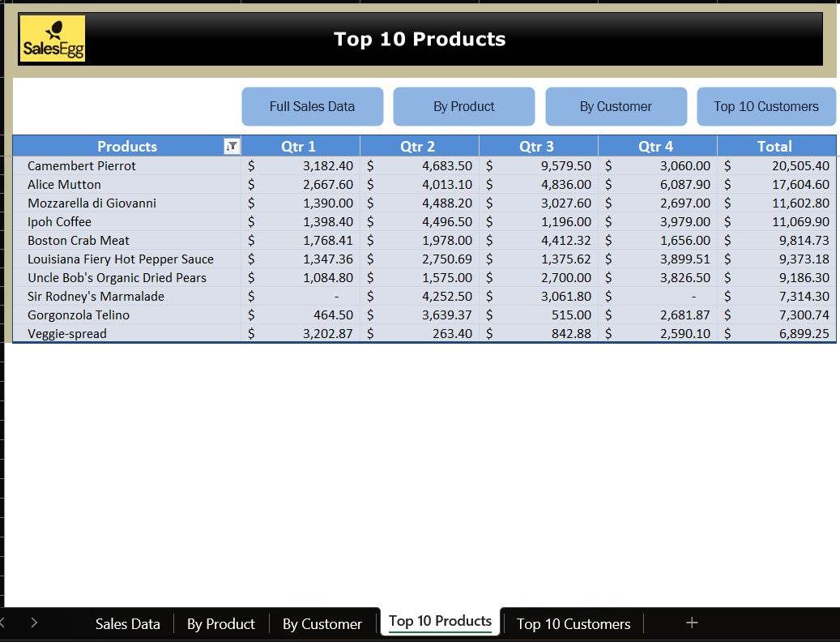Click the By Product navigation button
The width and height of the screenshot is (840, 642).
click(x=463, y=106)
